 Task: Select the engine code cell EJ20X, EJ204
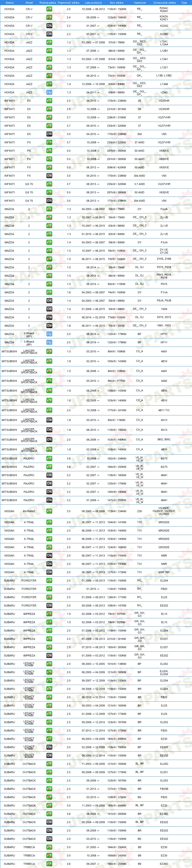164,672
